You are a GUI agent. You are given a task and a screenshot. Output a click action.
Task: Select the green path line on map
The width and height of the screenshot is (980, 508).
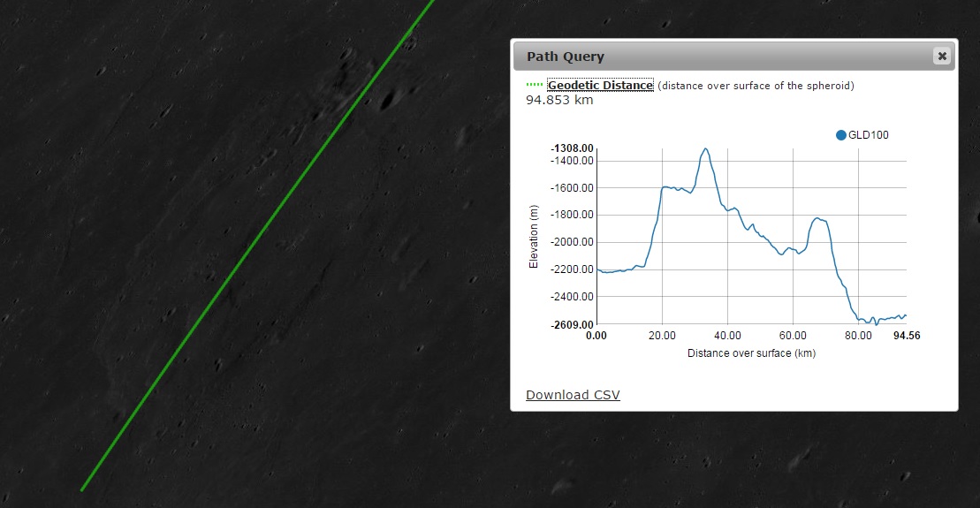tap(257, 246)
